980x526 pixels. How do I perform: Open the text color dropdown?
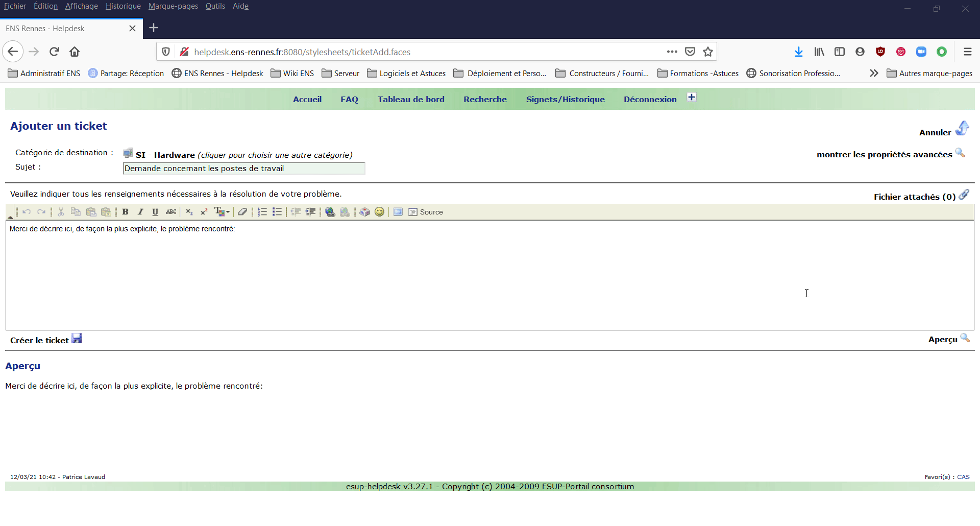coord(222,212)
